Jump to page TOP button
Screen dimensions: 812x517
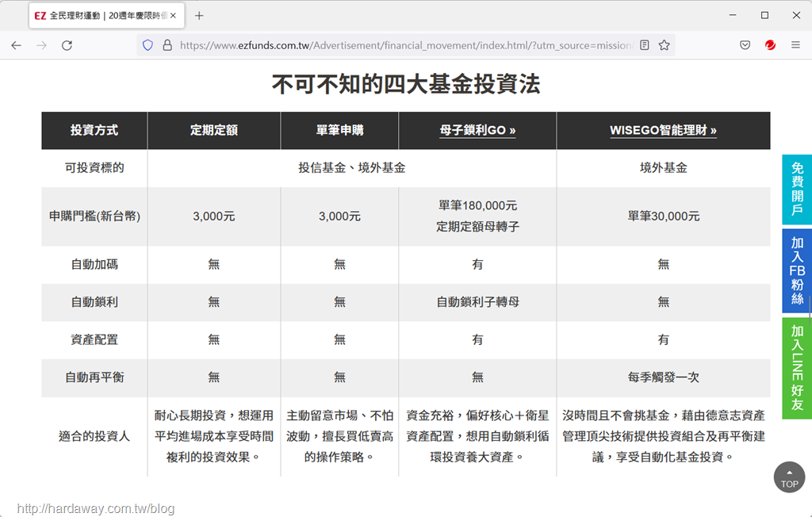click(x=789, y=477)
